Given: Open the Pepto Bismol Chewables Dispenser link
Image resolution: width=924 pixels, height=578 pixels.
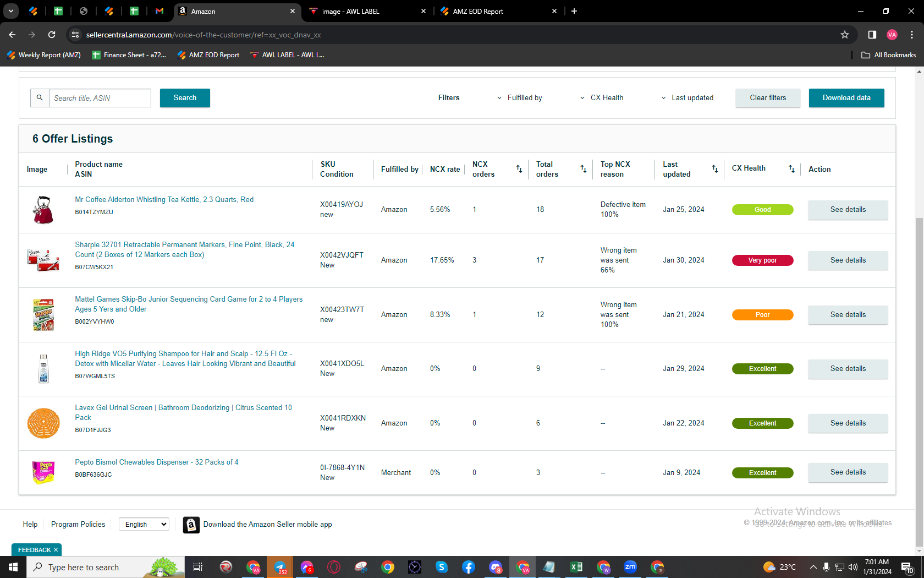Looking at the screenshot, I should tap(157, 462).
